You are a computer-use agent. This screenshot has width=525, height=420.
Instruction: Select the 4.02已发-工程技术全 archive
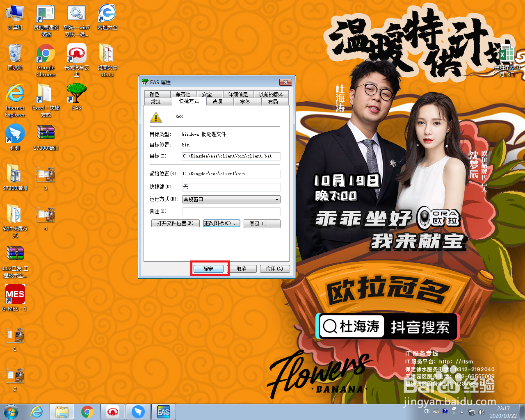[x=15, y=262]
